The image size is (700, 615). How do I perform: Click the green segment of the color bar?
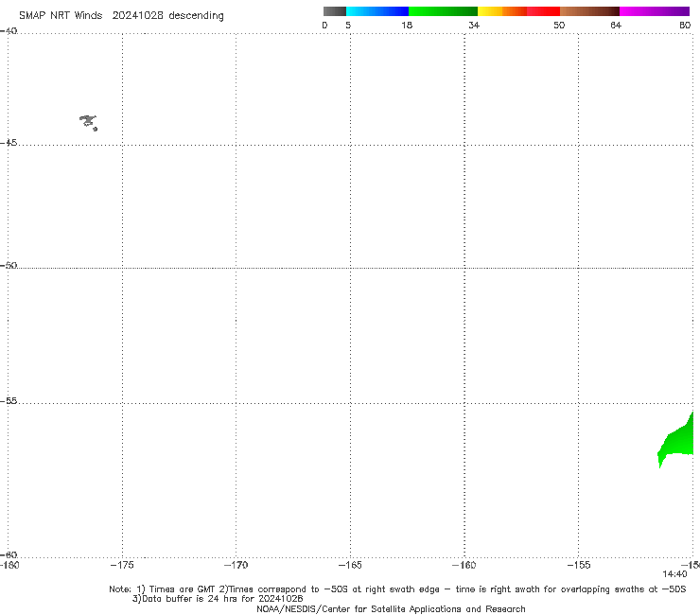coord(443,11)
